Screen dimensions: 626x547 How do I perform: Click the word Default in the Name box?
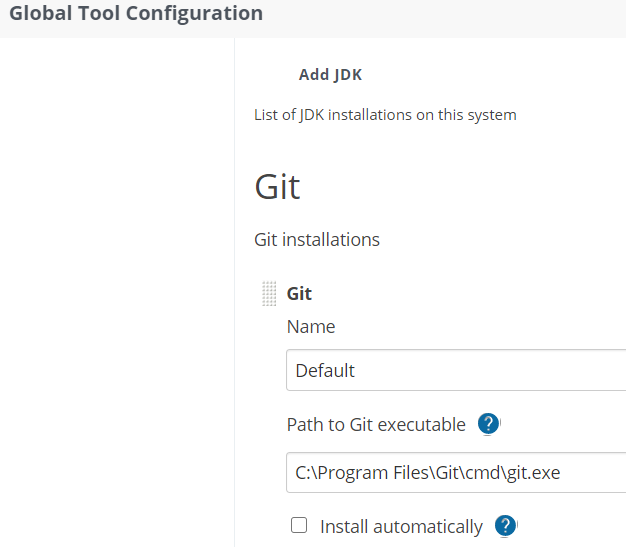click(325, 370)
